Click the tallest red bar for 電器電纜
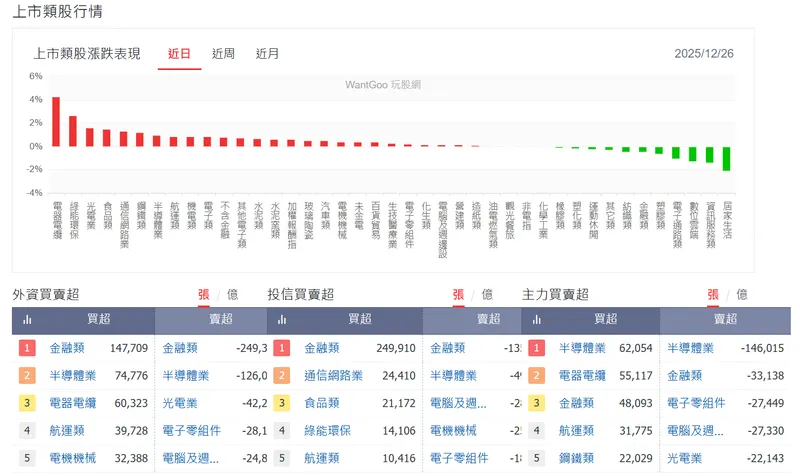Viewport: 800px width, 476px height. click(x=56, y=121)
